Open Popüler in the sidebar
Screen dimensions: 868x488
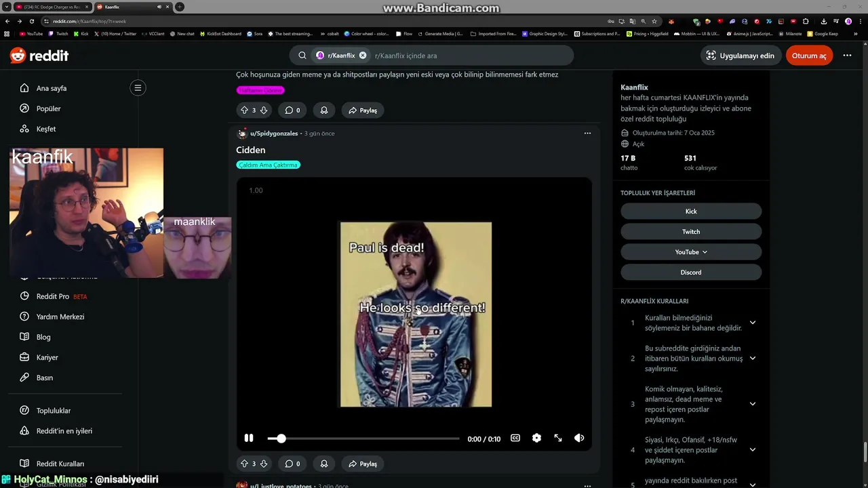[x=48, y=108]
